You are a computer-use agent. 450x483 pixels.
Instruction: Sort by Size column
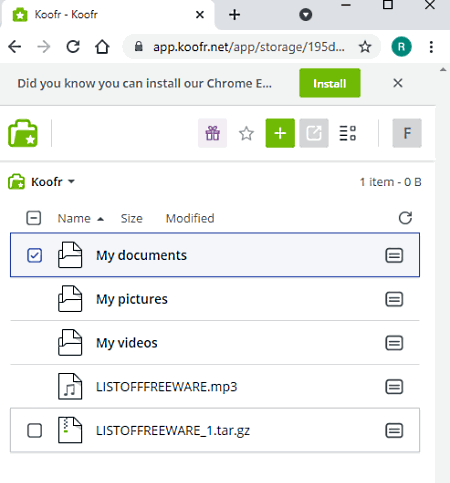(131, 219)
